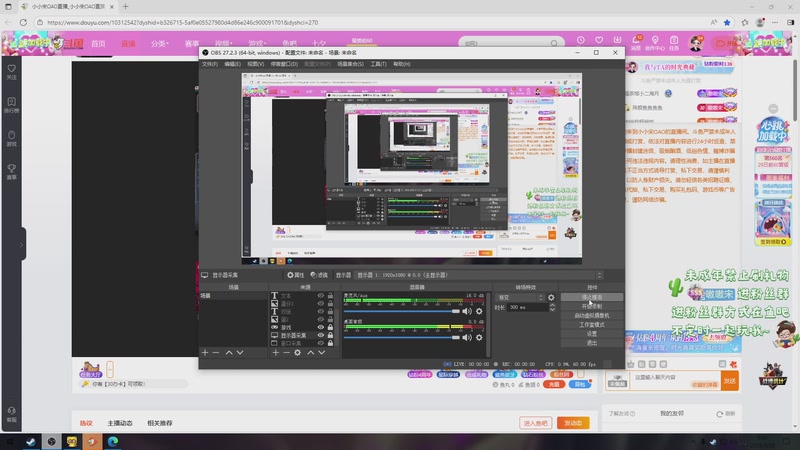Toggle visibility of the 窗口采集 source
The image size is (800, 450).
[x=320, y=343]
